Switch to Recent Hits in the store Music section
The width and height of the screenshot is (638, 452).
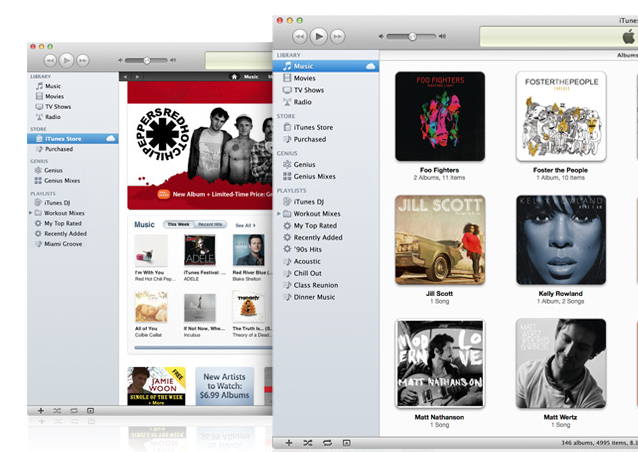pyautogui.click(x=210, y=225)
